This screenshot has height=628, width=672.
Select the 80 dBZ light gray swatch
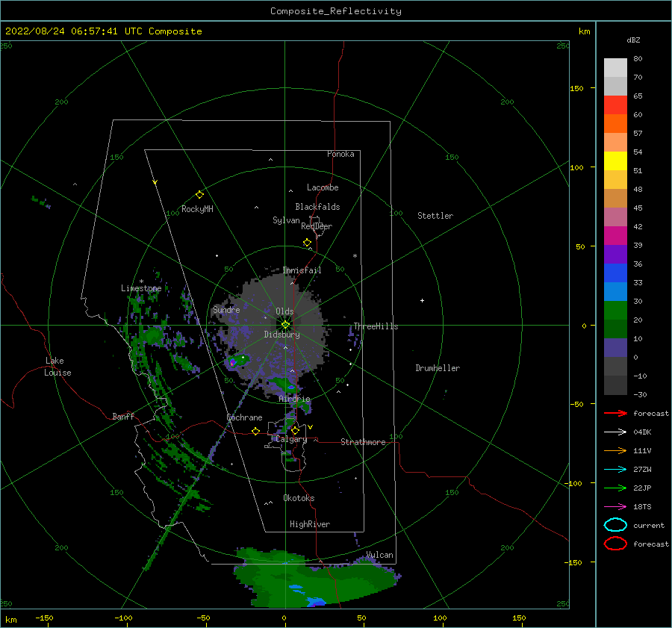615,68
